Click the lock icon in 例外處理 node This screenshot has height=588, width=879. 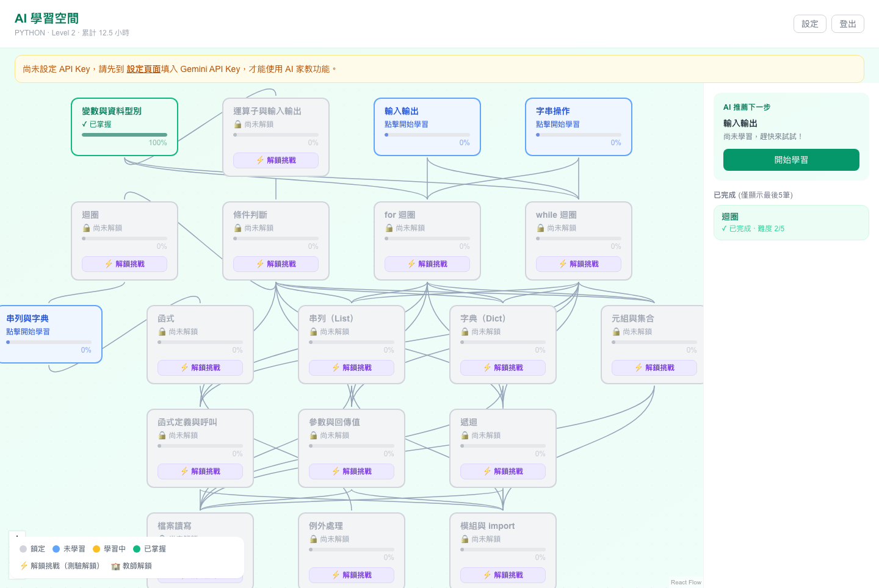pos(313,539)
